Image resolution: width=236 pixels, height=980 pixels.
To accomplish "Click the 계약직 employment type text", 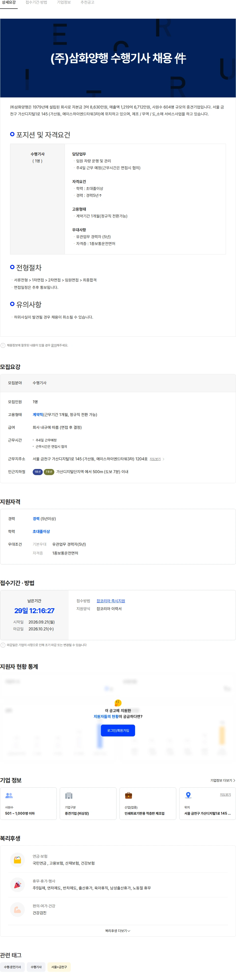I will pos(38,415).
